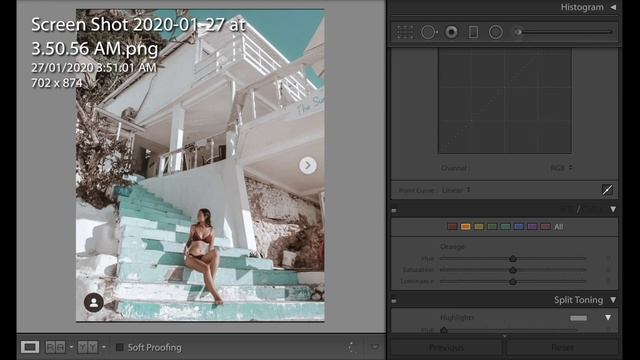This screenshot has height=360, width=640.
Task: Open the Channel RGB dropdown
Action: point(561,168)
